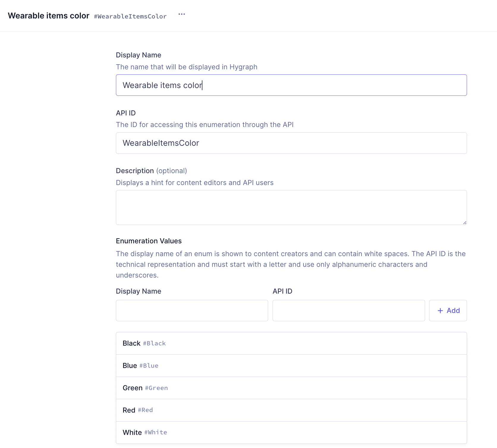
Task: Open the three-dot more options menu
Action: [x=182, y=14]
